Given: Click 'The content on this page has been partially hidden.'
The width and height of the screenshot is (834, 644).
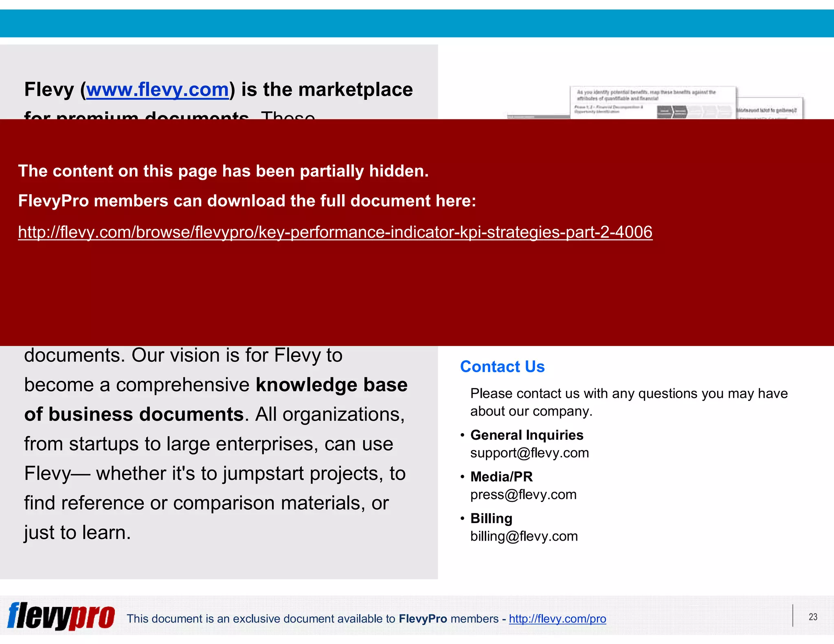Looking at the screenshot, I should coord(224,171).
